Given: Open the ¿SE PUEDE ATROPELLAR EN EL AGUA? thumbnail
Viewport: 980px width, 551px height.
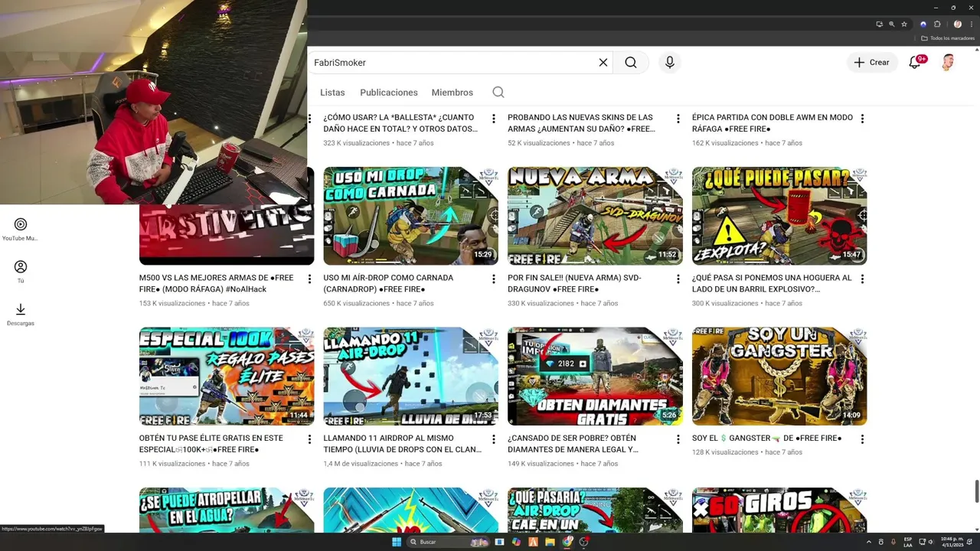Looking at the screenshot, I should coord(227,510).
